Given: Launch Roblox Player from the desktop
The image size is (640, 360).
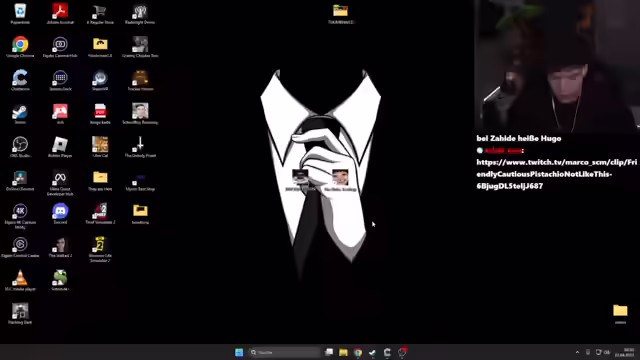Looking at the screenshot, I should tap(60, 147).
